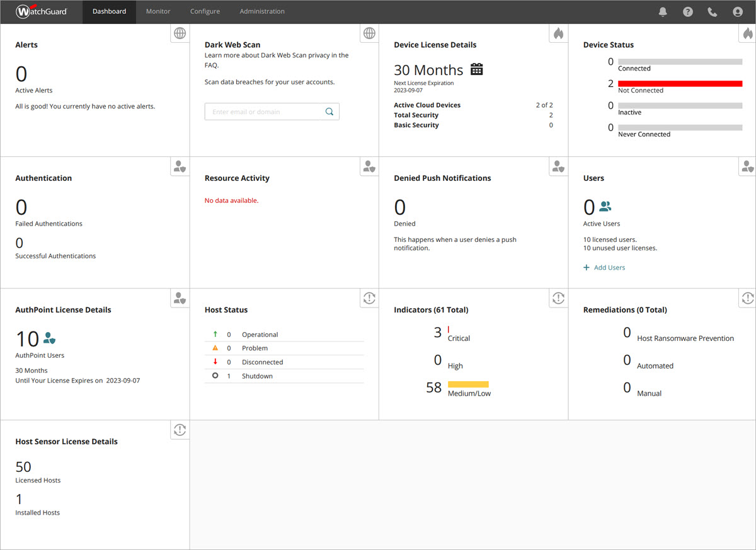Click the help question mark icon
The image size is (756, 550).
click(x=687, y=11)
